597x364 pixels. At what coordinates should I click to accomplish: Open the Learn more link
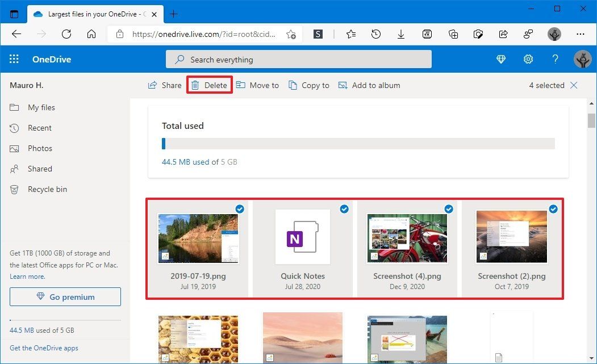click(x=27, y=276)
